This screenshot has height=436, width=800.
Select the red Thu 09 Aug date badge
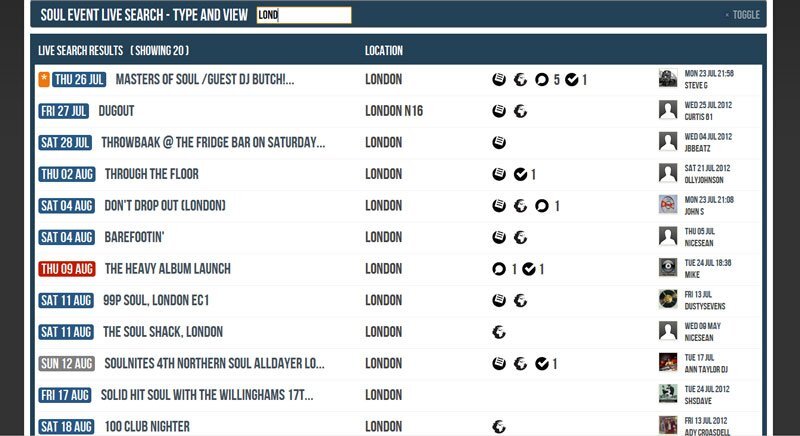pyautogui.click(x=67, y=269)
